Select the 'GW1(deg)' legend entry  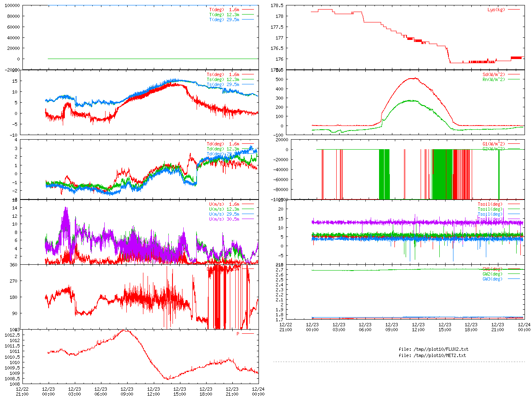click(493, 269)
